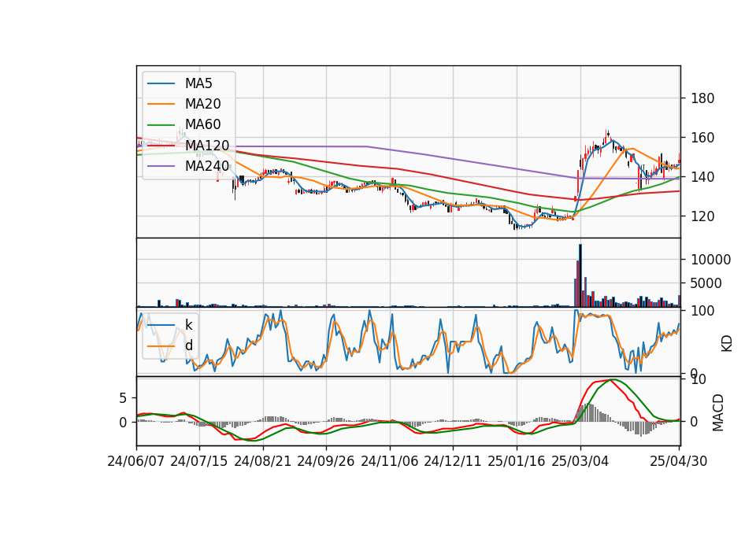Click the tallest volume bar in March 2025

[580, 275]
